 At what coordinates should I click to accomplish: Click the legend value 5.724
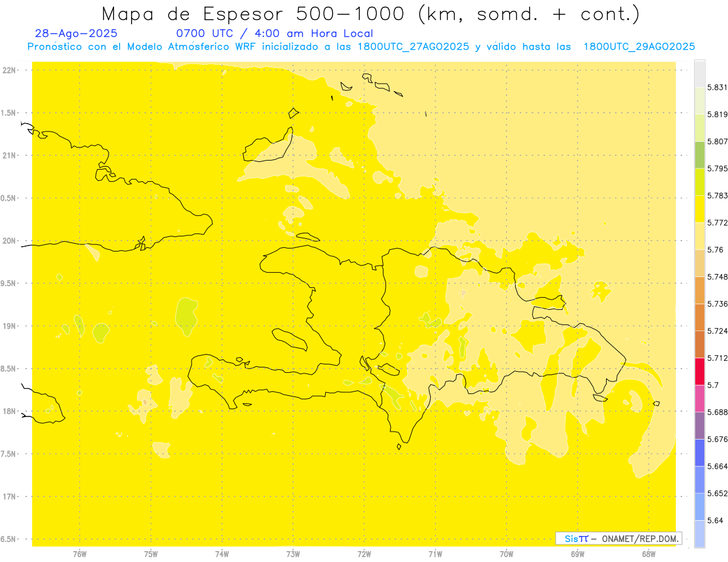[718, 331]
